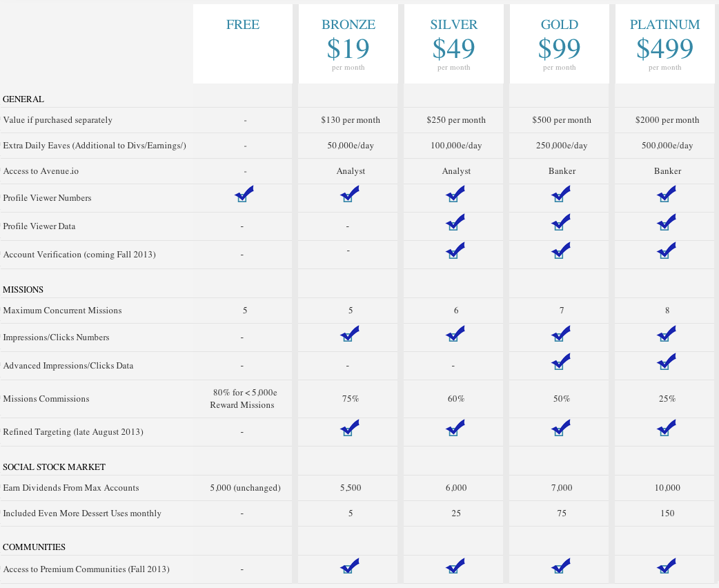719x588 pixels.
Task: Click the Missions Commissions row label
Action: [46, 399]
